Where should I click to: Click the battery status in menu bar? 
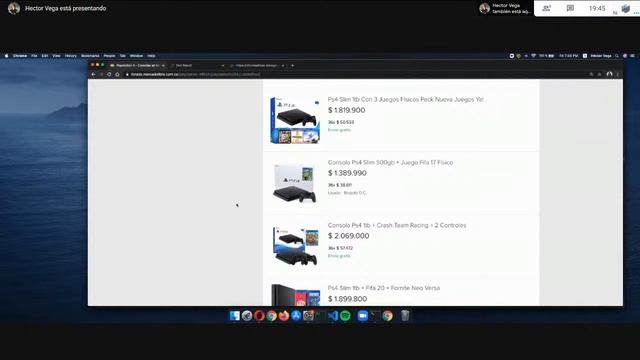pos(547,56)
